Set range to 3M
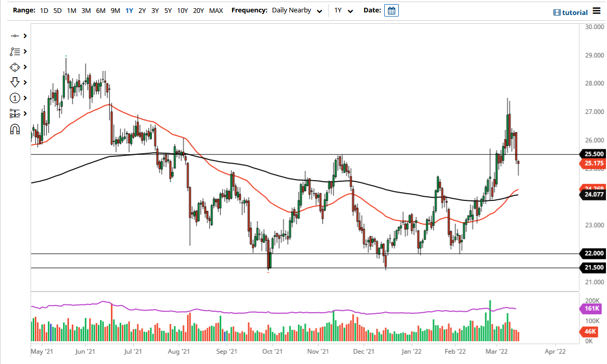This screenshot has width=607, height=364. (86, 10)
